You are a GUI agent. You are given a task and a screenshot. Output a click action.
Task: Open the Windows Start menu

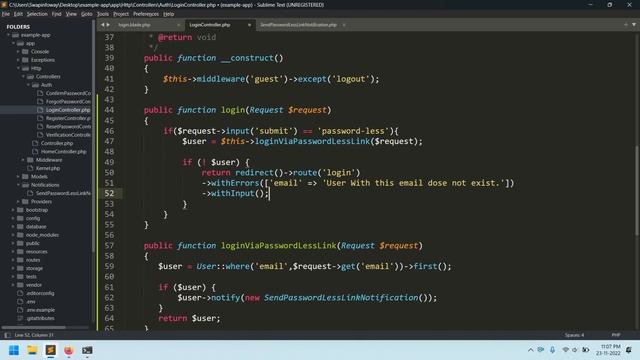(14, 350)
